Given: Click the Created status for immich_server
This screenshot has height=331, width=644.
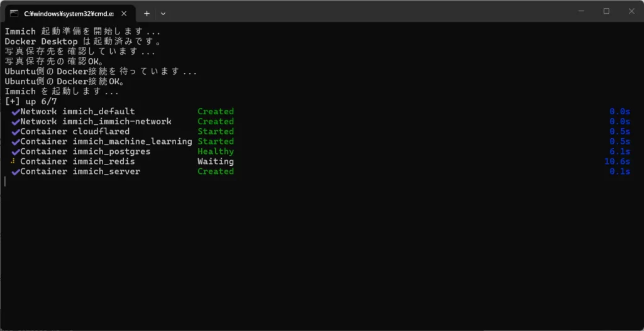Looking at the screenshot, I should 216,171.
